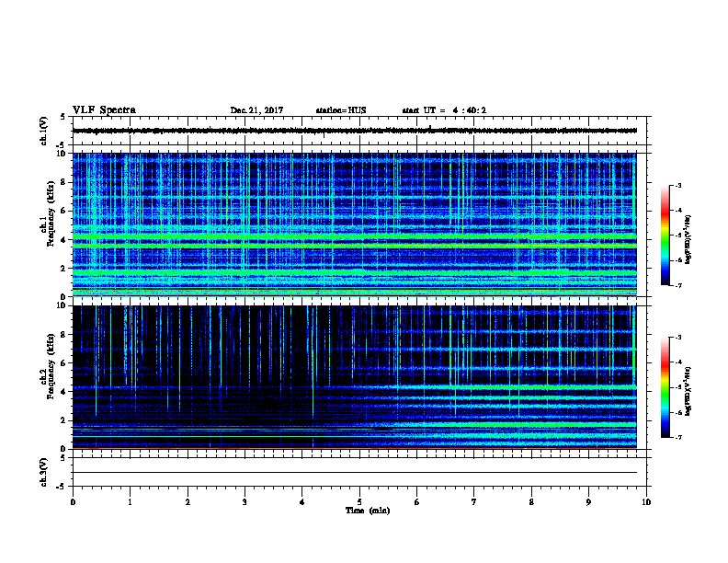Click the "10" kHz tick on ch.2 spectrogram

63,305
